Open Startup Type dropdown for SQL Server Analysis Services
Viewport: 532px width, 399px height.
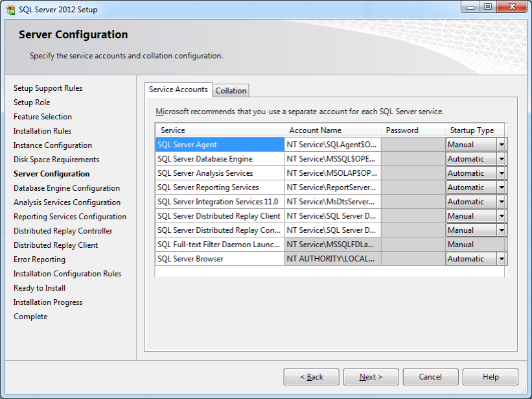click(x=501, y=173)
